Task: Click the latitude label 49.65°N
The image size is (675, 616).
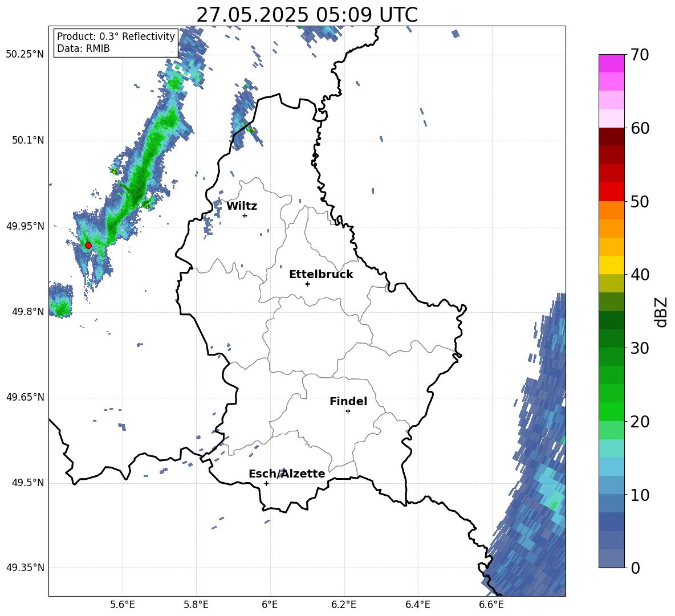Action: click(25, 397)
